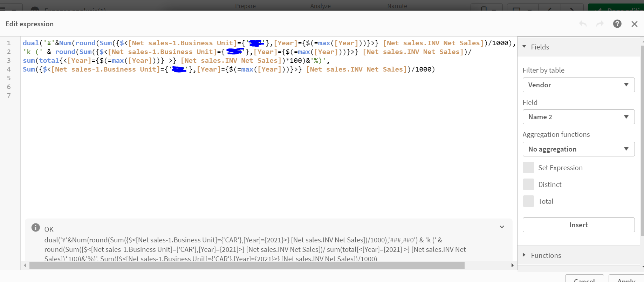This screenshot has height=282, width=644.
Task: Redo the last expression edit
Action: 600,24
